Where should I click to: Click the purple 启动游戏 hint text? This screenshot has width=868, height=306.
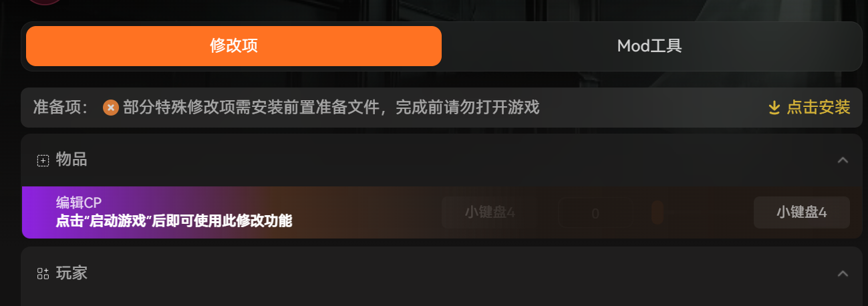pos(174,220)
